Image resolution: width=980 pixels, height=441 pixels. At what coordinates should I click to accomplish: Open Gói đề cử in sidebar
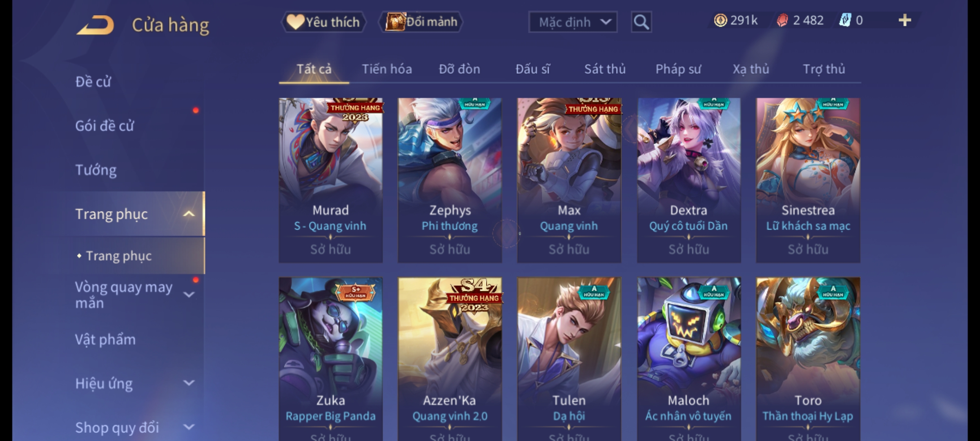105,126
